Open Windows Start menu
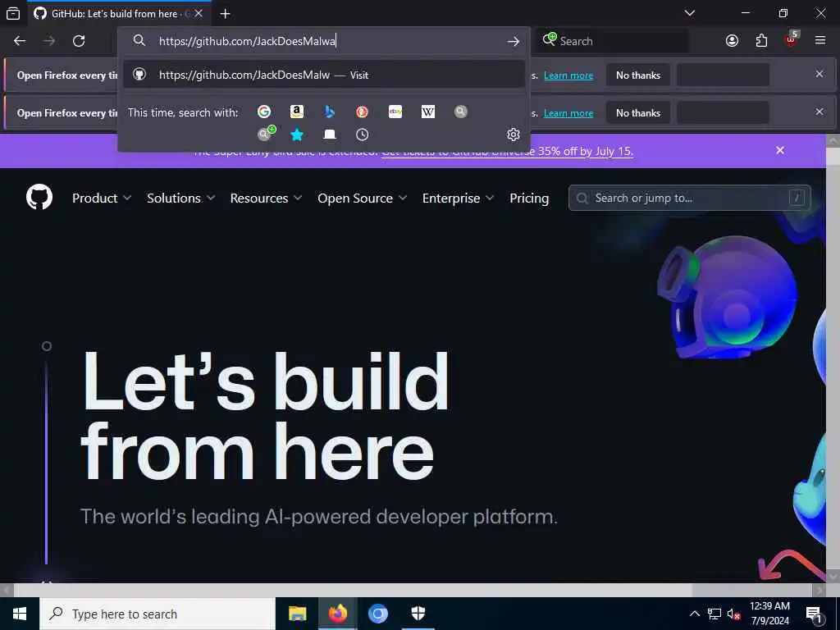 pos(20,614)
